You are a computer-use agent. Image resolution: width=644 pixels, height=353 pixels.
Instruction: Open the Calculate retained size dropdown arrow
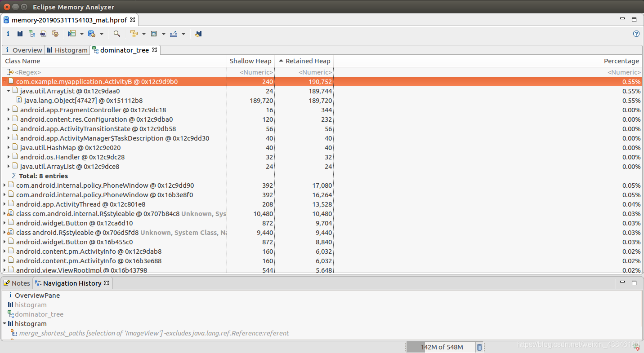(x=164, y=34)
